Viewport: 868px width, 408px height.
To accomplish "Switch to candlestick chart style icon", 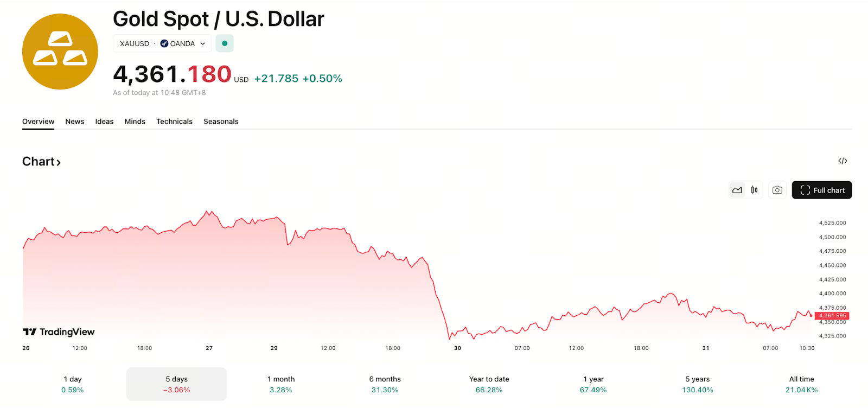I will (754, 190).
